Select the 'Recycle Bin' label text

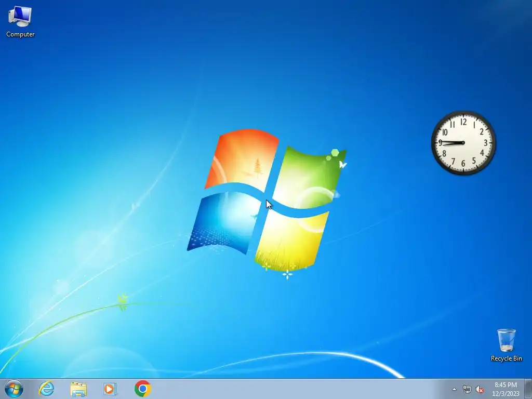point(506,358)
